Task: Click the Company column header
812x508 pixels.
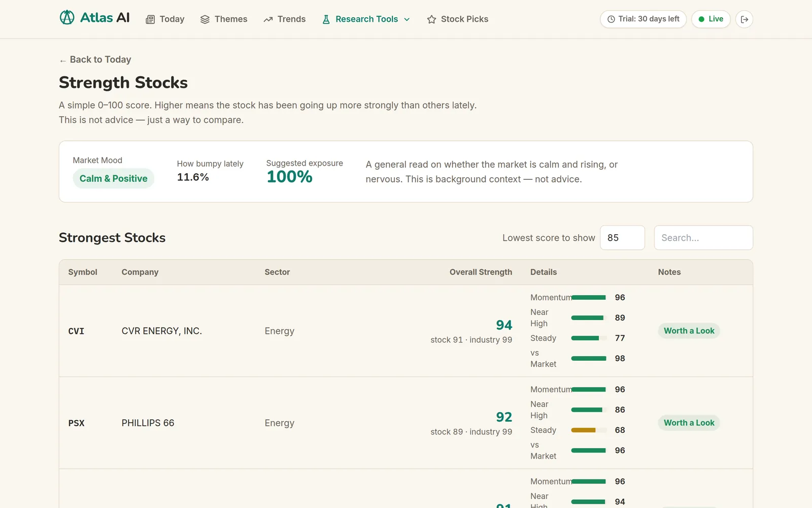Action: tap(140, 272)
